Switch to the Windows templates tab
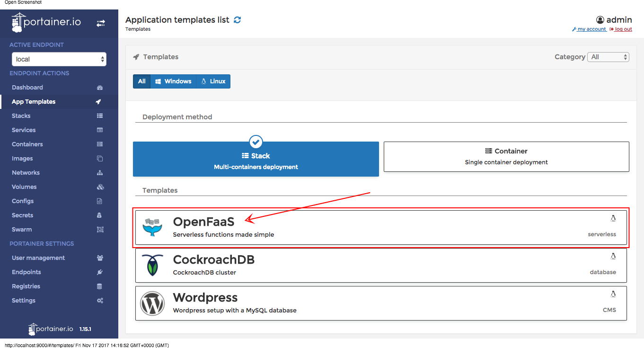The image size is (644, 348). tap(173, 81)
